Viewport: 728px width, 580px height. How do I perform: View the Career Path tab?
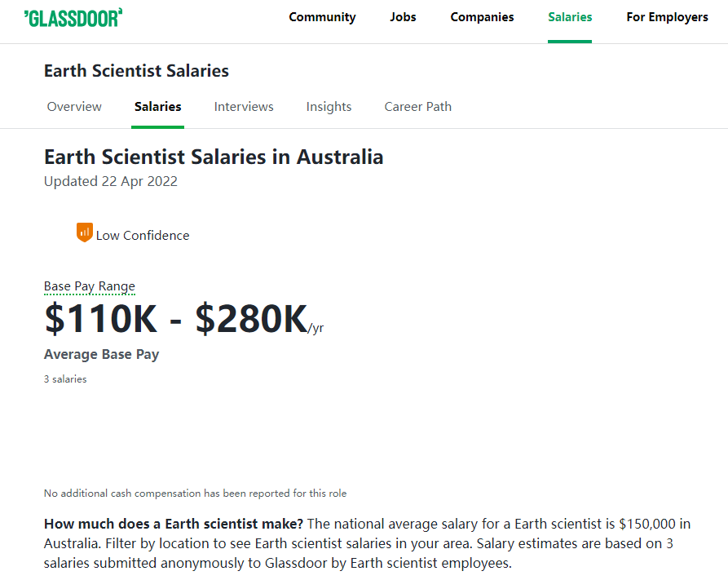(x=418, y=106)
